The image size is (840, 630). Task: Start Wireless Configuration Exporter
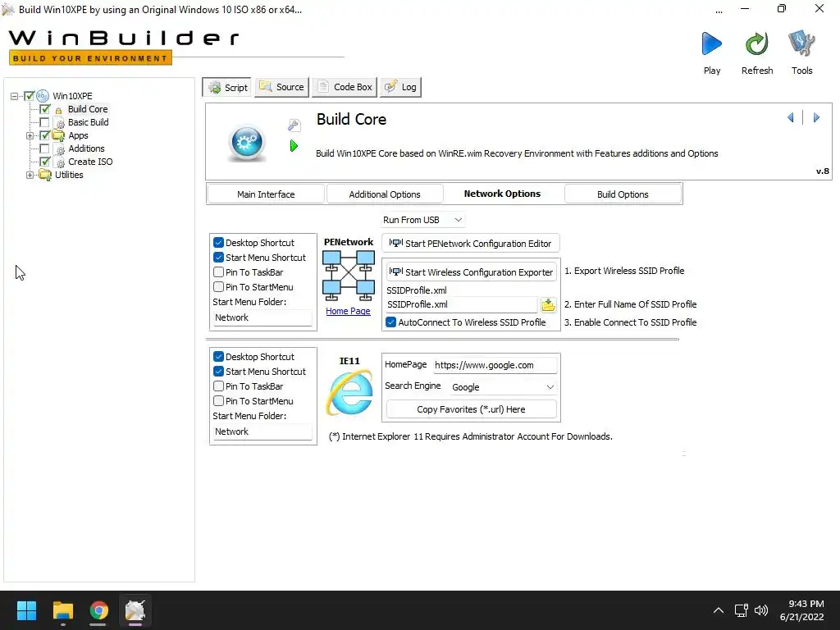pos(472,272)
